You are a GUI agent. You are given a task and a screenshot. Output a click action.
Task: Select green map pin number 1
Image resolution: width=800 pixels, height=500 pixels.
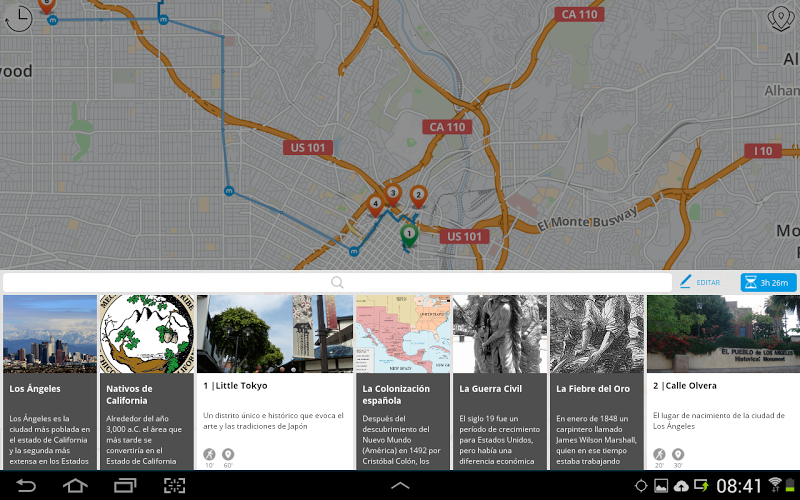(x=409, y=236)
